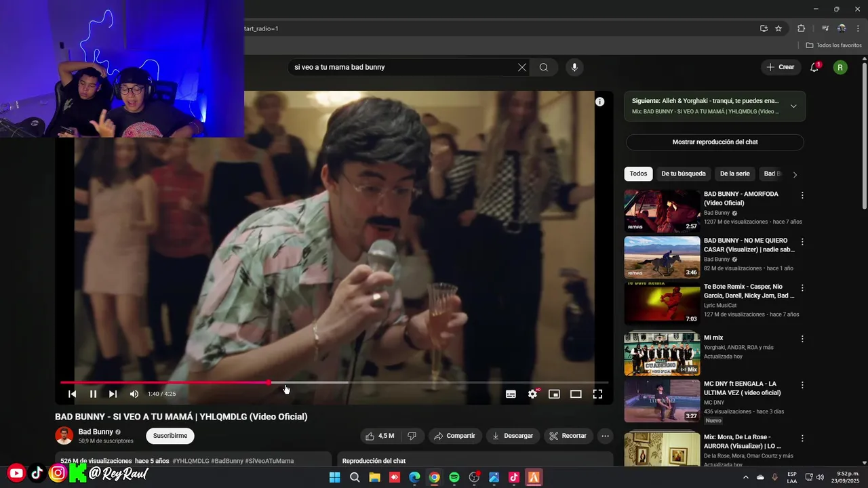Open player settings gear
The image size is (868, 488).
(533, 394)
